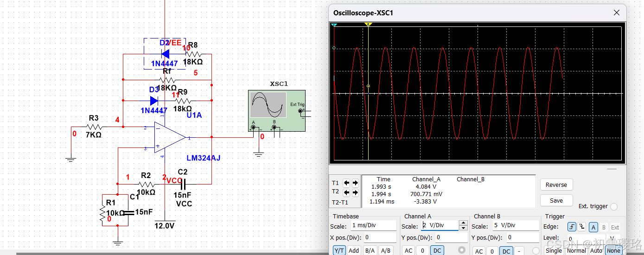644x255 pixels.
Task: Set trigger source to channel A
Action: [x=593, y=227]
